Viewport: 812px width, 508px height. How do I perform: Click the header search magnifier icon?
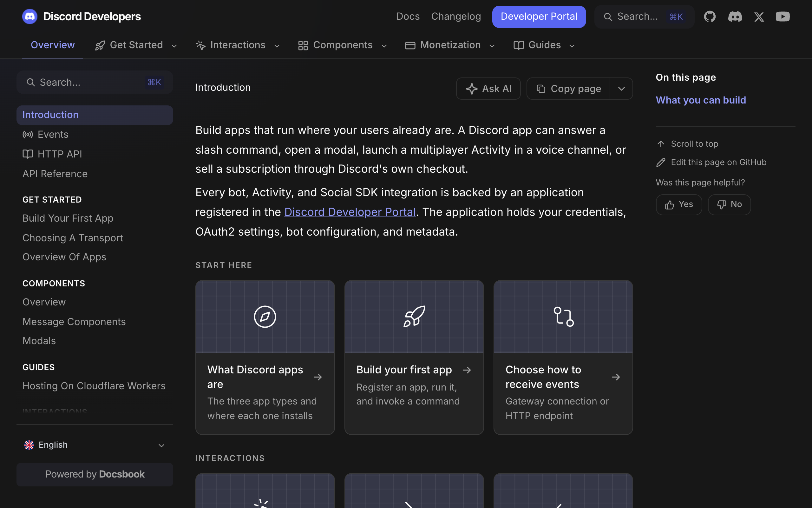click(608, 17)
